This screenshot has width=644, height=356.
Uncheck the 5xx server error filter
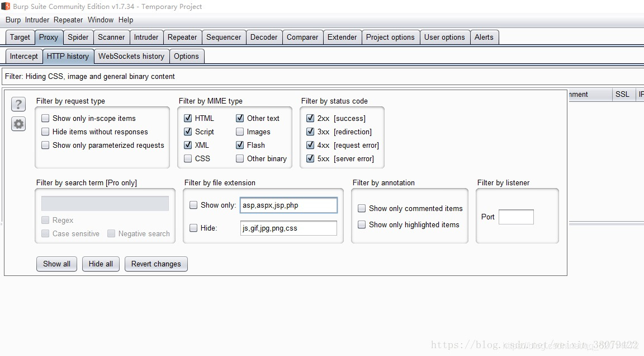[x=310, y=158]
